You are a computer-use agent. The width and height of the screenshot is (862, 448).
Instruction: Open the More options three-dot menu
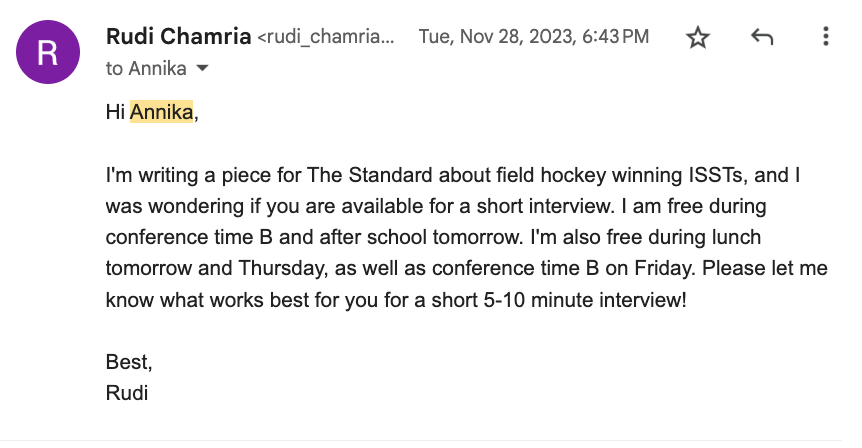point(826,38)
